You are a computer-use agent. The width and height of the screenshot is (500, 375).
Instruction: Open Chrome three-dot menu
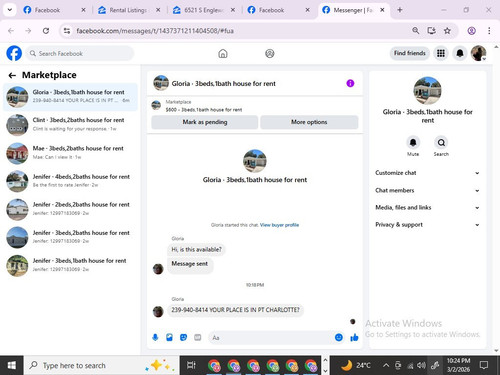click(x=489, y=31)
